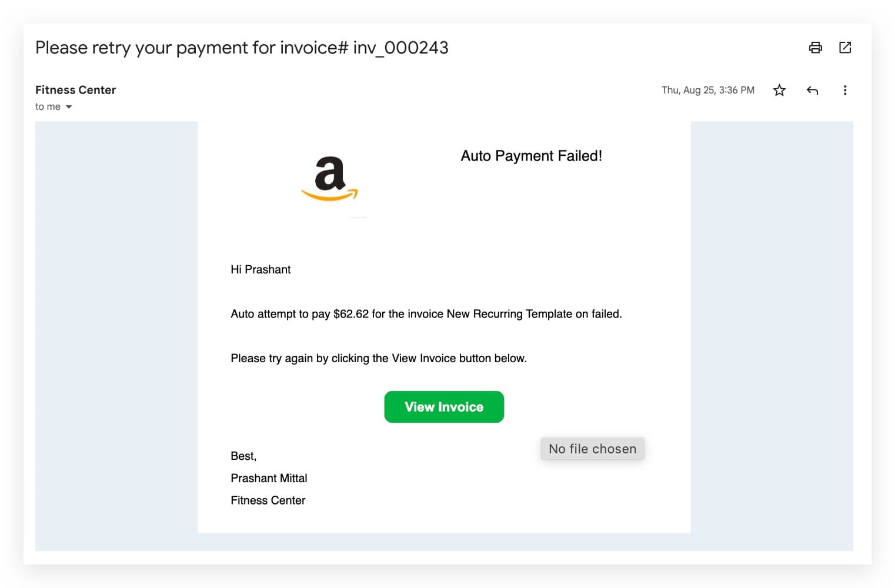The image size is (895, 588).
Task: Select the No file chosen file picker
Action: 592,448
